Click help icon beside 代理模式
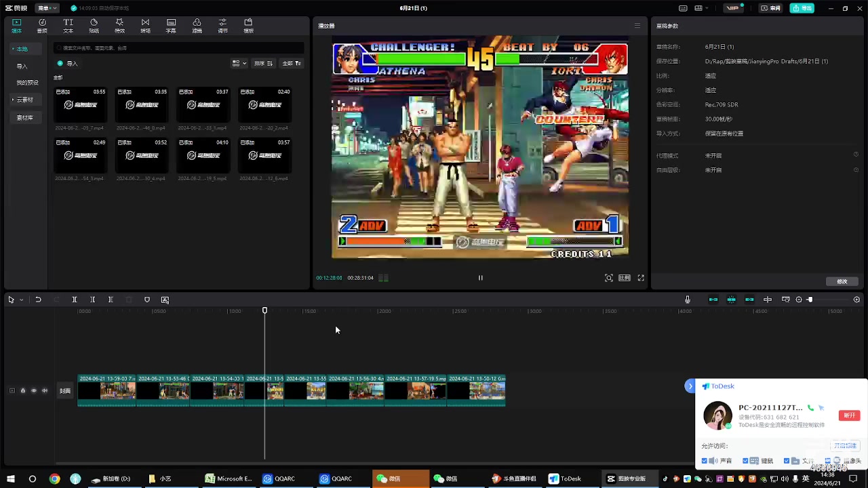 click(x=856, y=155)
